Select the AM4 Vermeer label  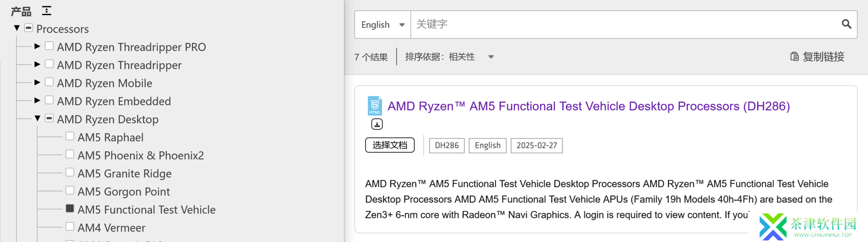click(x=112, y=228)
